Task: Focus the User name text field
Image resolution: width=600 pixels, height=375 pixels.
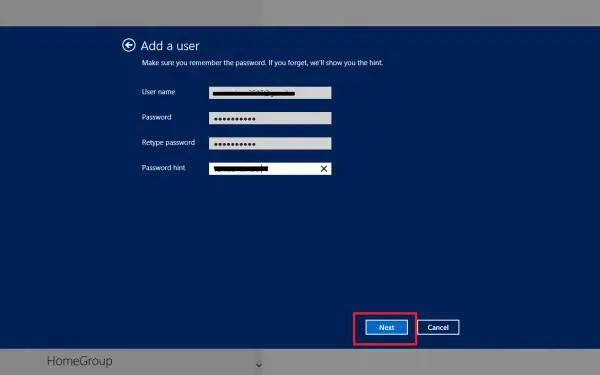Action: (x=270, y=93)
